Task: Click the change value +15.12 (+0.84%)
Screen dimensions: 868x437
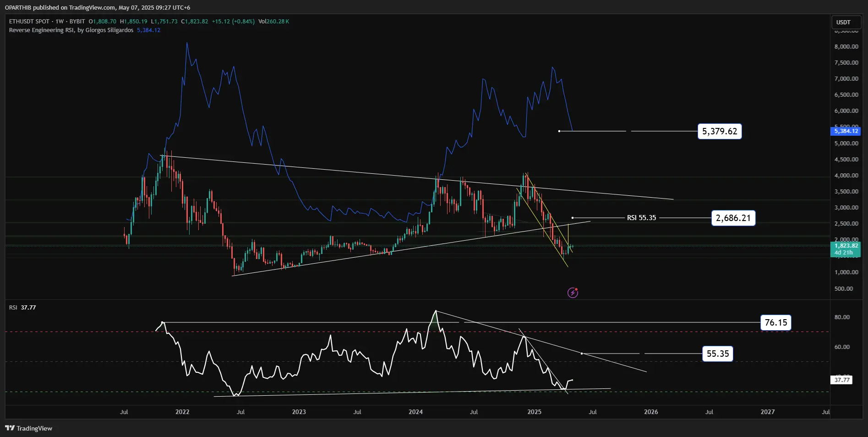Action: point(233,22)
